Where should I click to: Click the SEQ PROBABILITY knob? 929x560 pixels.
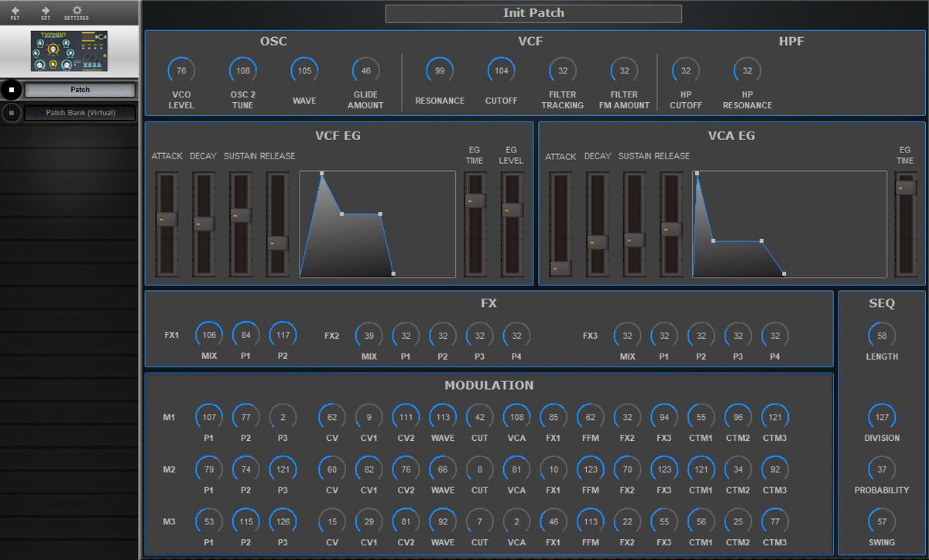(x=882, y=470)
